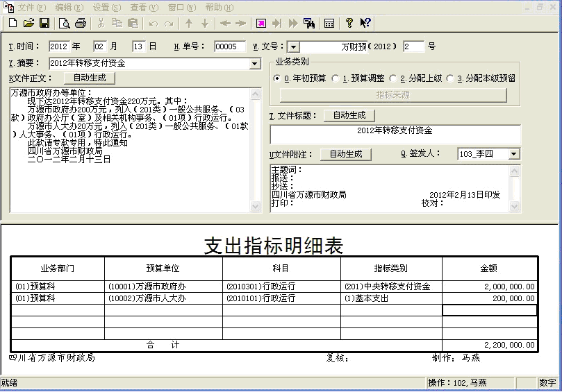Image resolution: width=562 pixels, height=392 pixels.
Task: Click the New document icon
Action: click(x=13, y=24)
